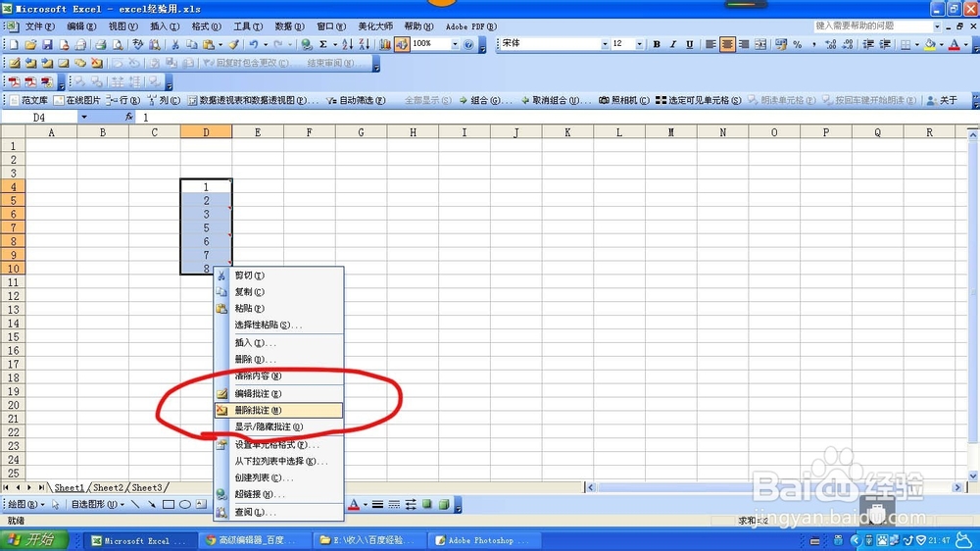
Task: Open Excel Help question mark icon
Action: 468,44
